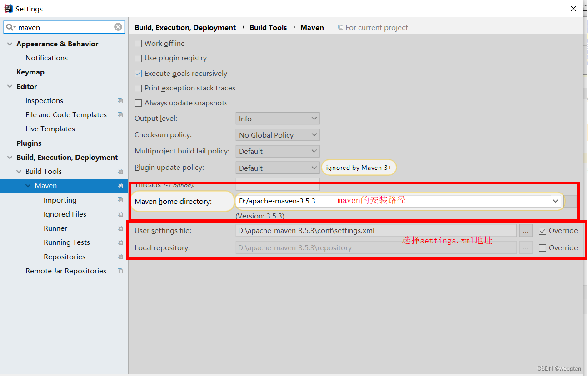
Task: Uncheck Execute goals recursively
Action: coord(138,74)
